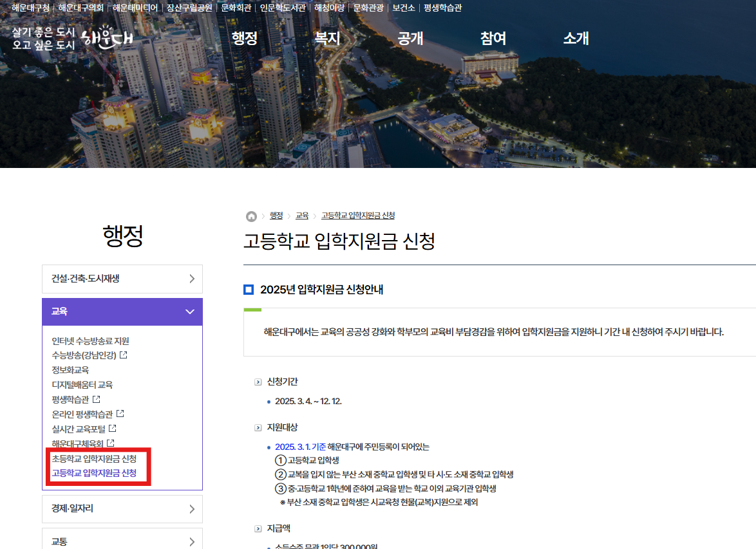Select 행정 in the breadcrumb trail
The height and width of the screenshot is (549, 756).
(276, 216)
